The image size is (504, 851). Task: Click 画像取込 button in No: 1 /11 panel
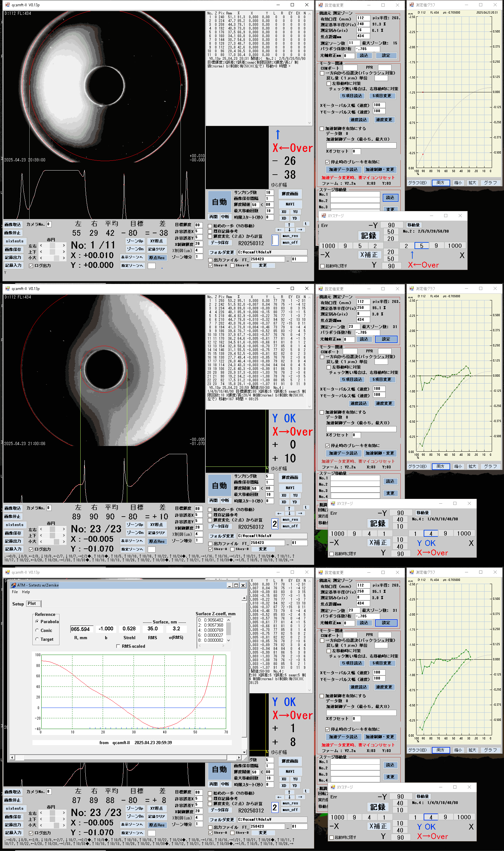(13, 224)
